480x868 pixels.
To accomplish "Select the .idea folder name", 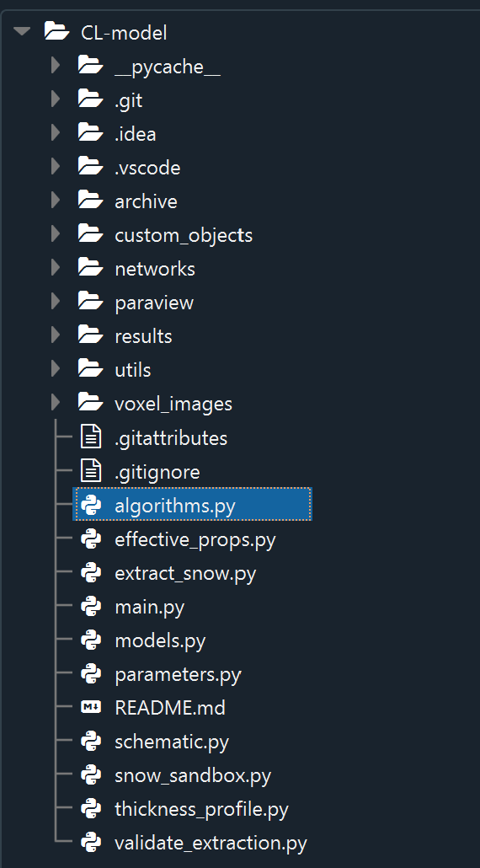I will point(135,134).
